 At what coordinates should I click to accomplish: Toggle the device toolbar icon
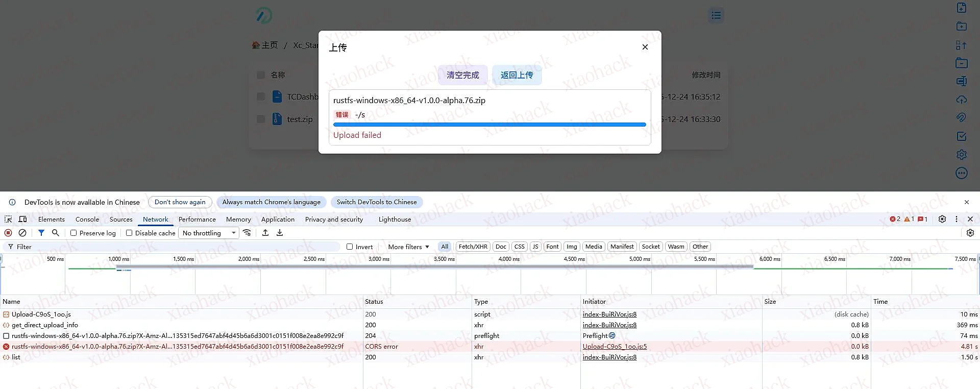click(x=22, y=219)
